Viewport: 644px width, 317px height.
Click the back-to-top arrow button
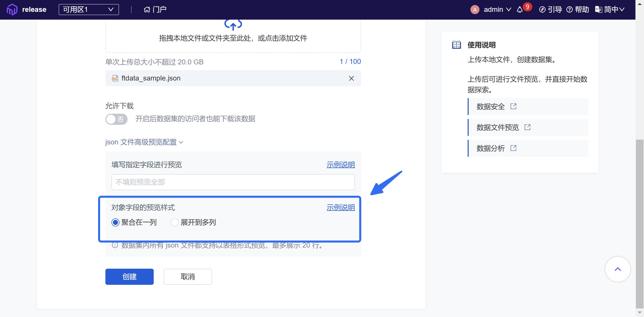pyautogui.click(x=618, y=269)
